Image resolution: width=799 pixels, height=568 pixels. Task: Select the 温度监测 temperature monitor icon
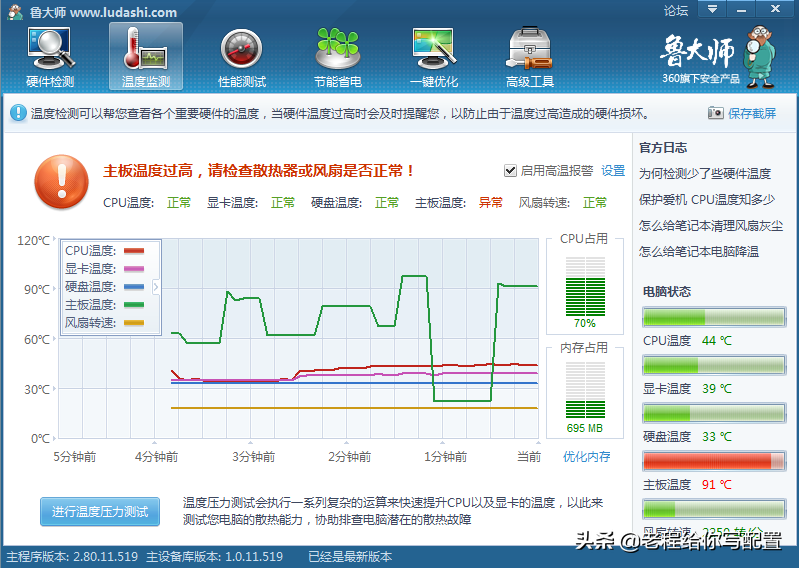click(146, 57)
